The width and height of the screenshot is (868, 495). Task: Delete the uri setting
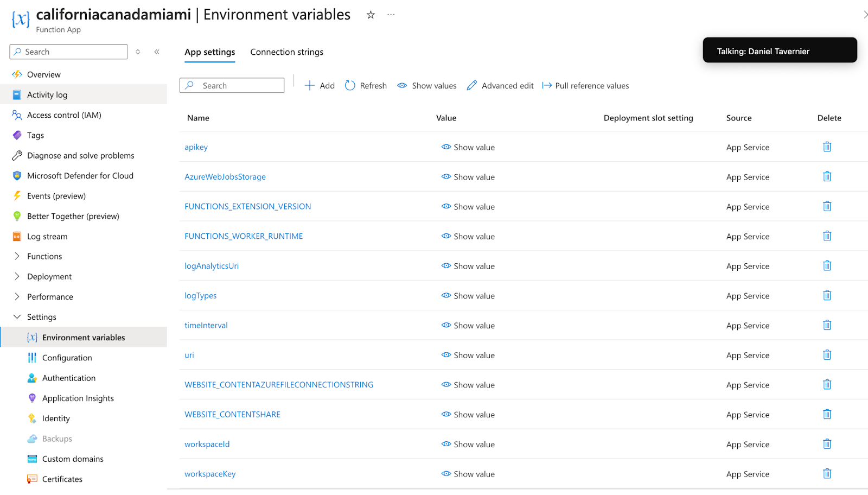pyautogui.click(x=827, y=355)
